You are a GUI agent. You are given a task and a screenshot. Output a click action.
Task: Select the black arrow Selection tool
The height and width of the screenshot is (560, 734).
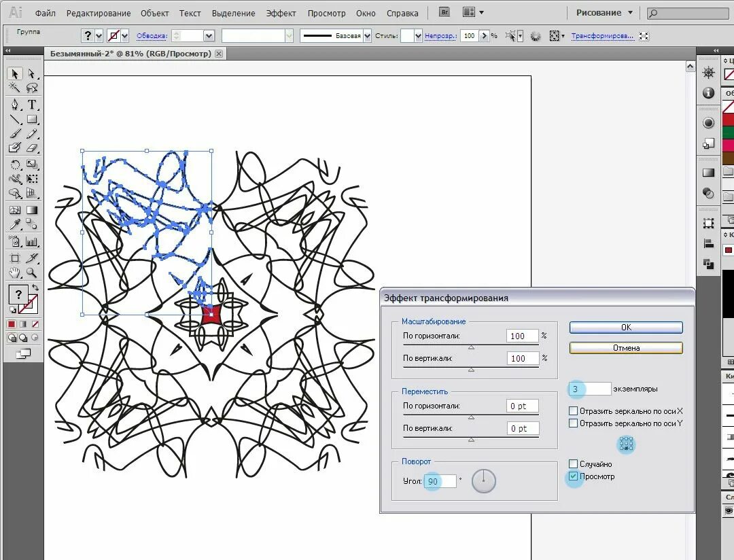point(14,74)
